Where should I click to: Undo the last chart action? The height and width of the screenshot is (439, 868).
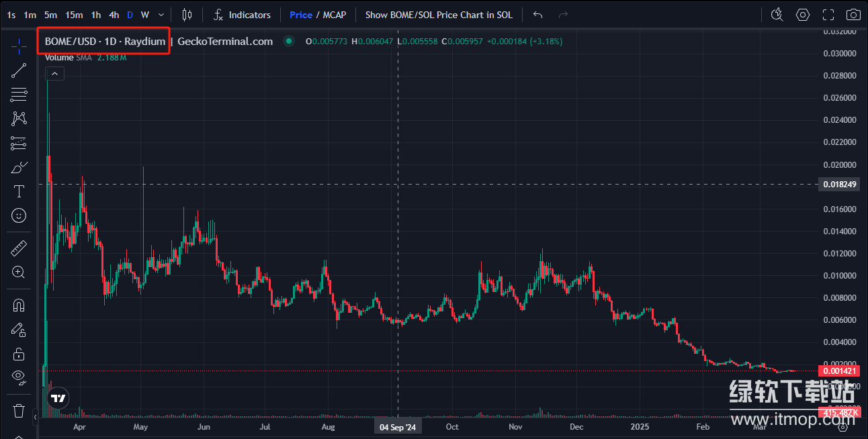point(537,15)
